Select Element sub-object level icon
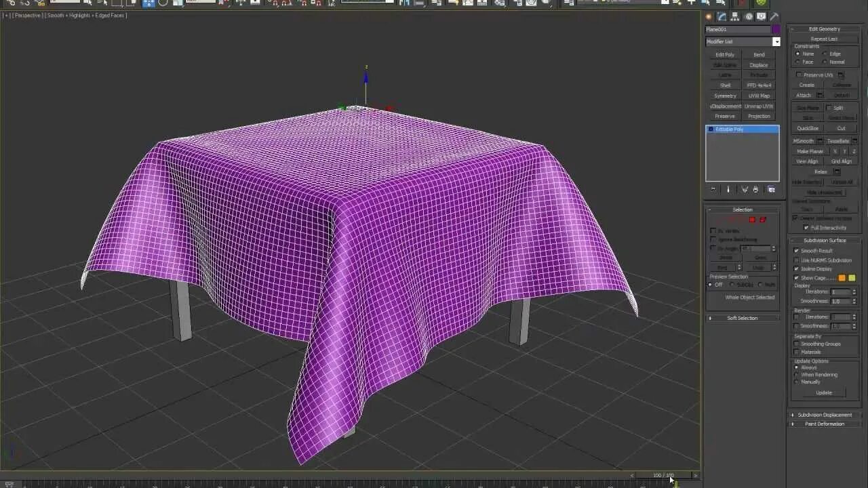The width and height of the screenshot is (868, 488). [x=763, y=220]
